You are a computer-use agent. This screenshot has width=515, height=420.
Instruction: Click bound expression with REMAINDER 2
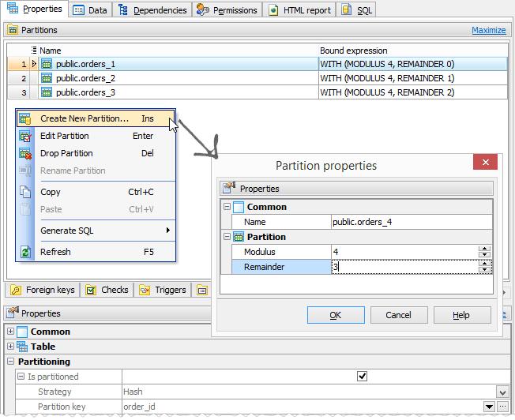click(387, 92)
